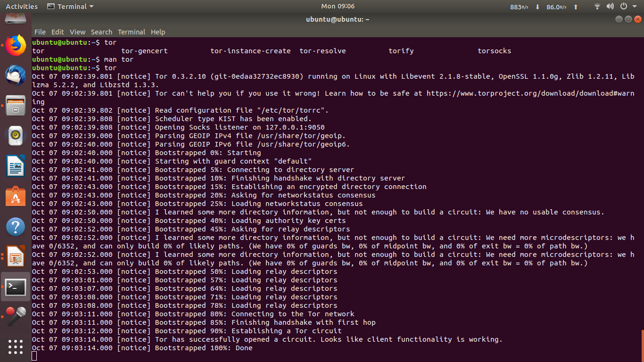Click 'Bootstrapped 80%: Connecting to the Tor network'
The height and width of the screenshot is (362, 644).
coord(255,314)
